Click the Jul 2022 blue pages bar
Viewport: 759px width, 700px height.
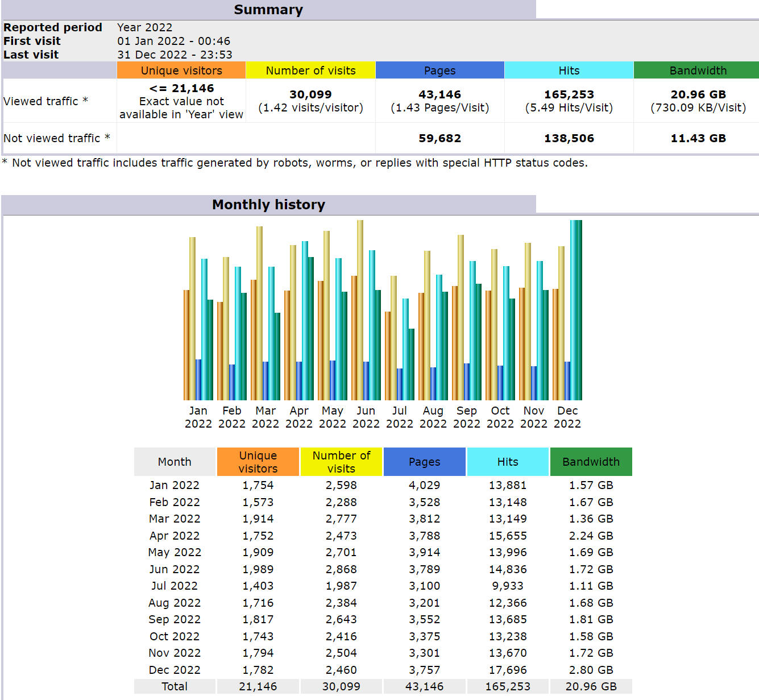[400, 384]
